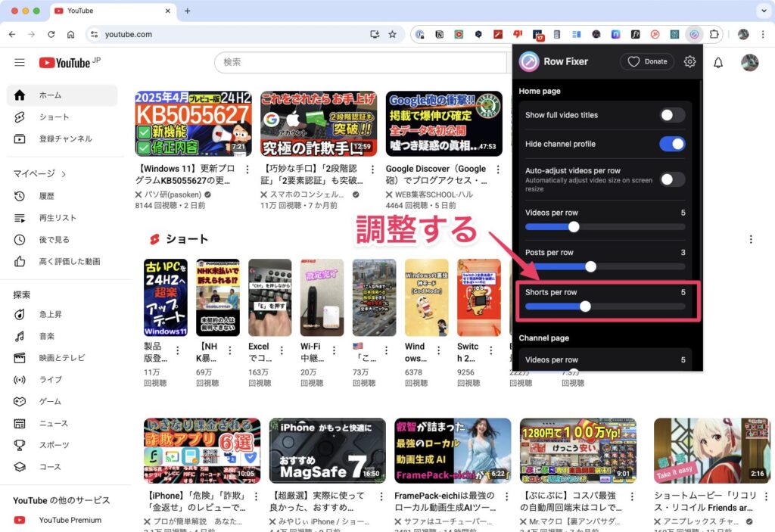Open YouTube notifications bell
Image resolution: width=775 pixels, height=532 pixels.
point(718,62)
